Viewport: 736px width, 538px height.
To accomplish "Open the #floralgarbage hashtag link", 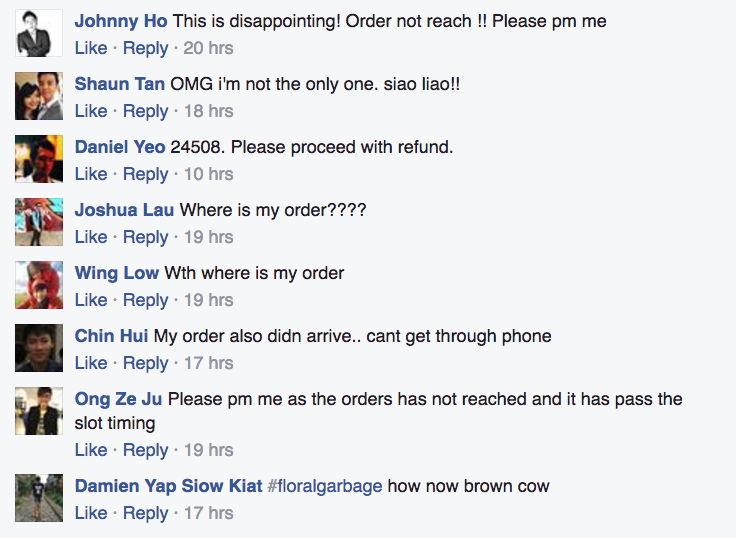I will coord(325,486).
